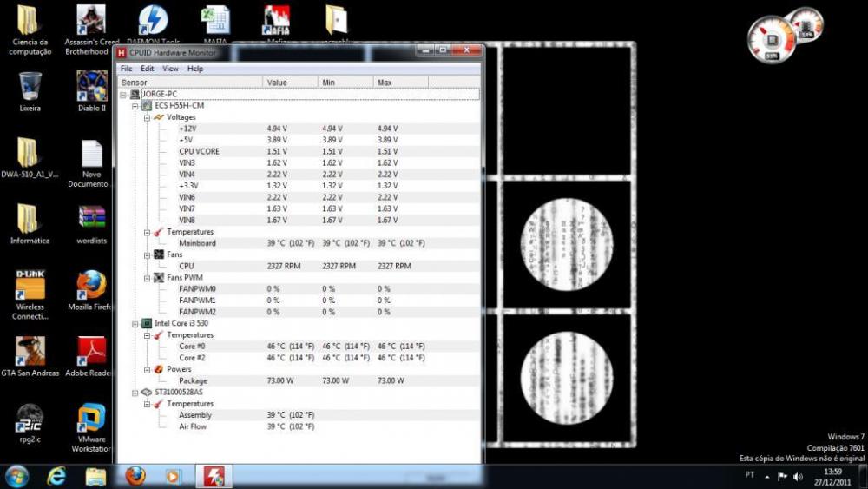868x489 pixels.
Task: Open the Diablo II desktop shortcut
Action: pyautogui.click(x=91, y=87)
